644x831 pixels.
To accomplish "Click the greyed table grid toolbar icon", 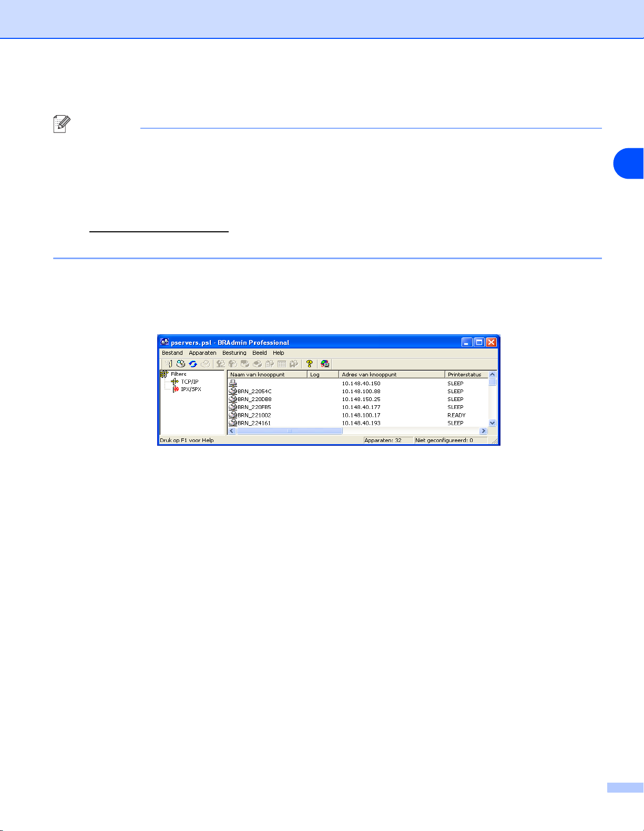I will click(282, 363).
